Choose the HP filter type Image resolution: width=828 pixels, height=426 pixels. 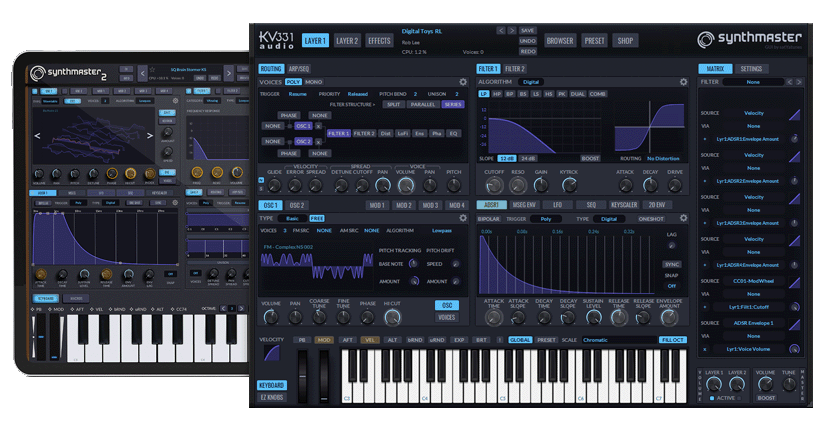(497, 94)
